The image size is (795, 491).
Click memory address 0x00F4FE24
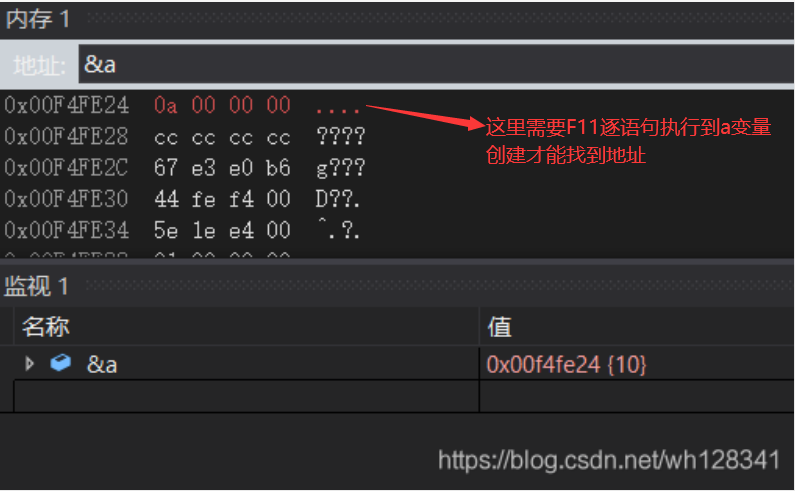(x=66, y=106)
